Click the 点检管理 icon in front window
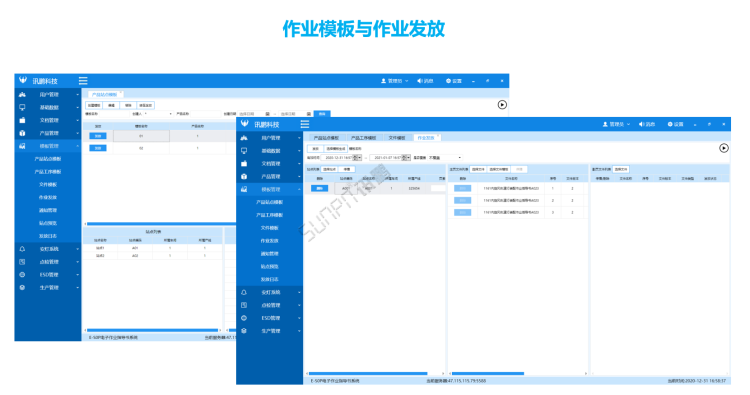The width and height of the screenshot is (750, 395). [244, 305]
